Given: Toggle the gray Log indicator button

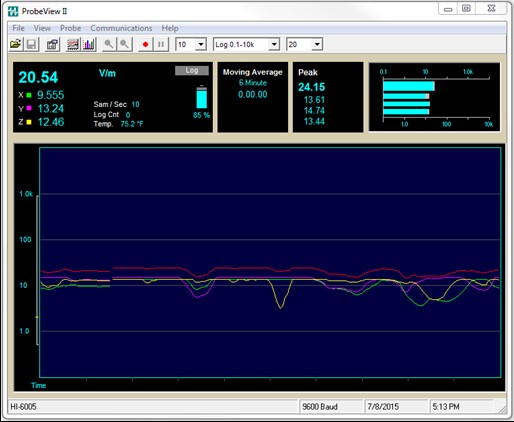Looking at the screenshot, I should (x=192, y=70).
